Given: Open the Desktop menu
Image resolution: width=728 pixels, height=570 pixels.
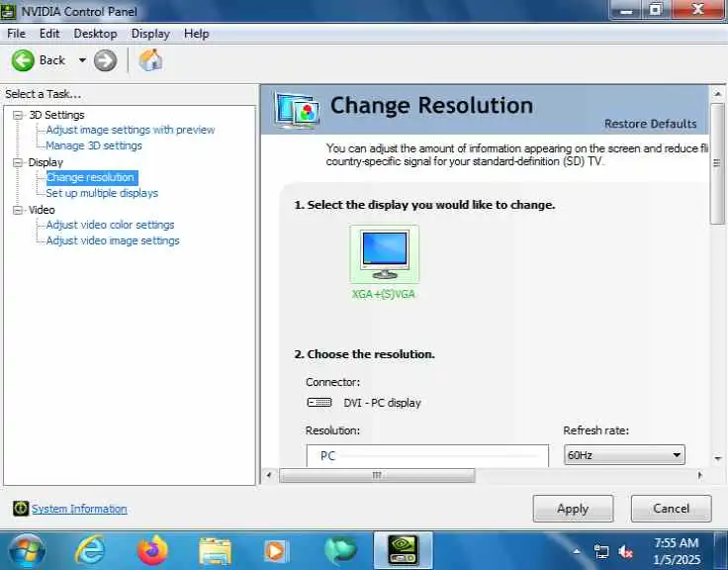Looking at the screenshot, I should click(95, 34).
